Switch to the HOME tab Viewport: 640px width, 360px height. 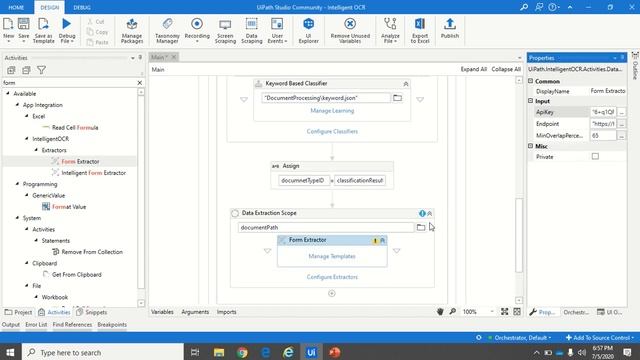16,7
